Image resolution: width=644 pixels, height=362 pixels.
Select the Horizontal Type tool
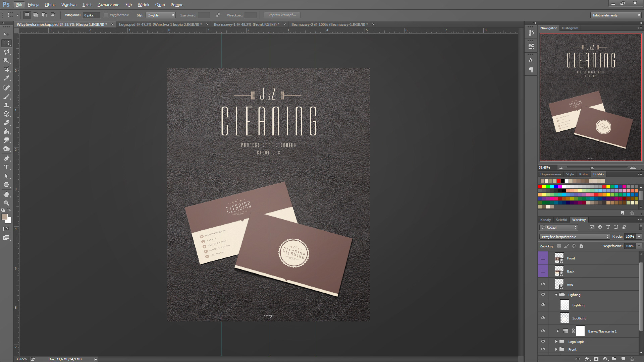tap(6, 167)
